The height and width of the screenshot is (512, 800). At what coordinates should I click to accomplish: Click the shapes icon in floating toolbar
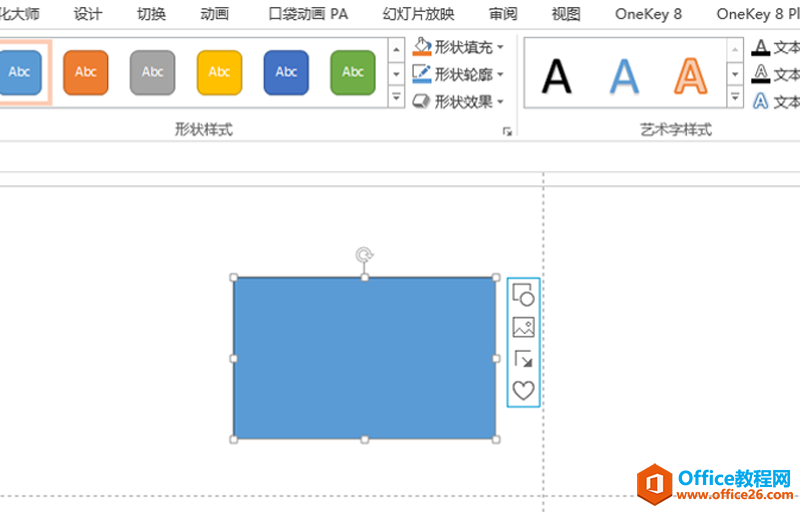coord(523,295)
